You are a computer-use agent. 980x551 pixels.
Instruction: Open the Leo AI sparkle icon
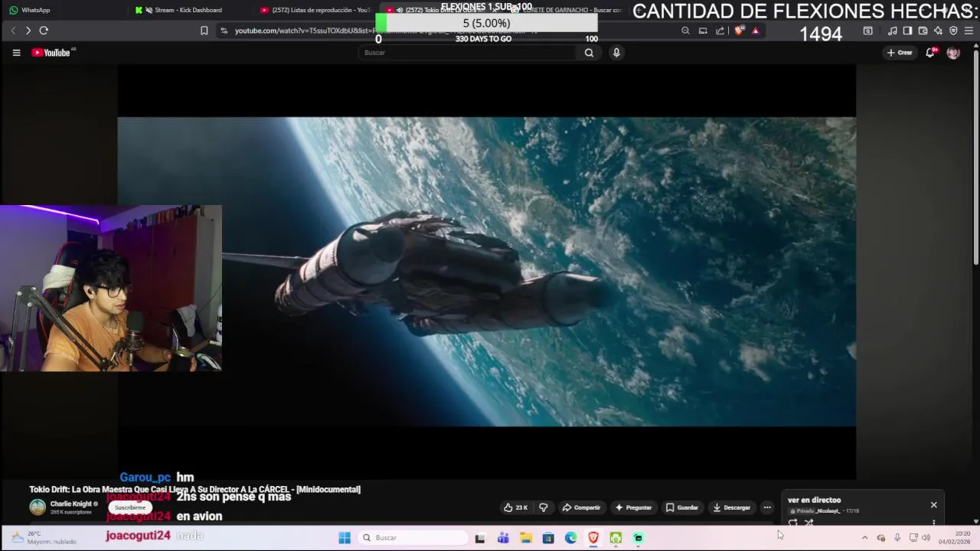[938, 31]
